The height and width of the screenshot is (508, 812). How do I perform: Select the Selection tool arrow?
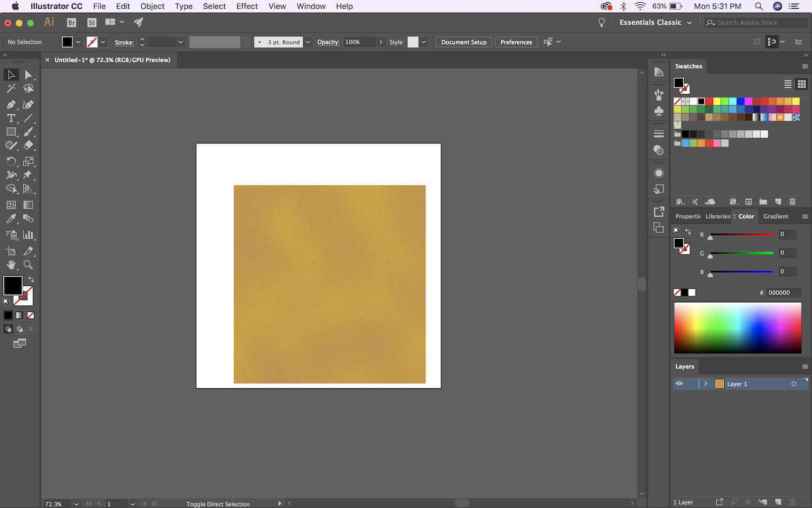(11, 75)
